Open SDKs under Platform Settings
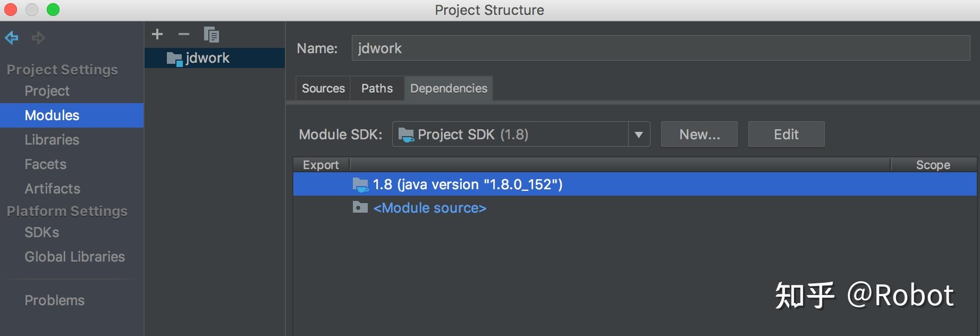Image resolution: width=980 pixels, height=336 pixels. 41,232
